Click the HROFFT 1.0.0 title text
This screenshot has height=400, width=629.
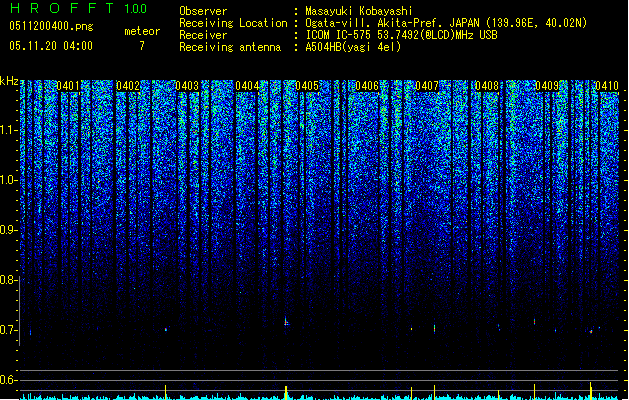(79, 8)
